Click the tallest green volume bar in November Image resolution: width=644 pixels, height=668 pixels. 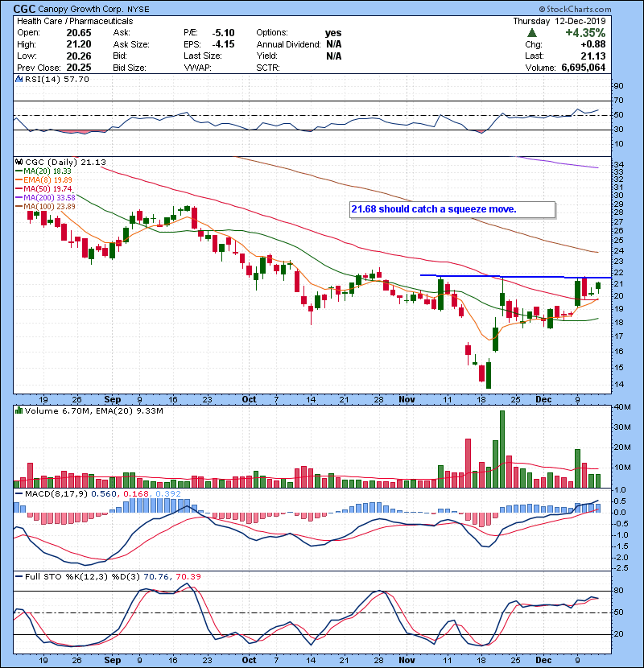[x=502, y=449]
